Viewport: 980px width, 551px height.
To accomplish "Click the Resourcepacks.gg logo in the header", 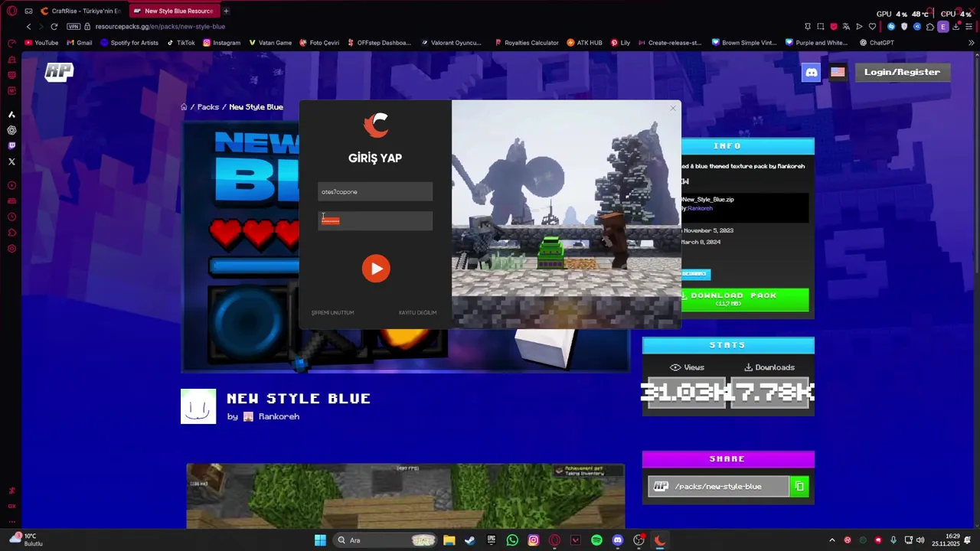I will pos(59,72).
